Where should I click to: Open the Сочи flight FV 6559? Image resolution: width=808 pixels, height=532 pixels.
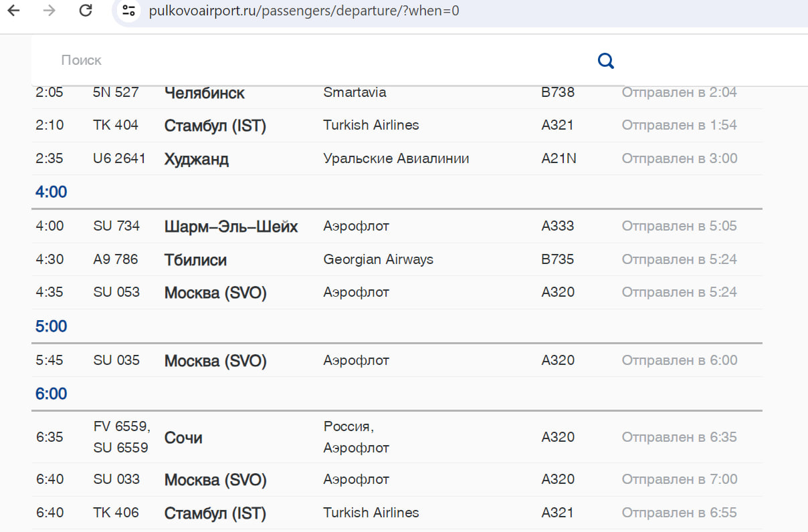pos(183,438)
